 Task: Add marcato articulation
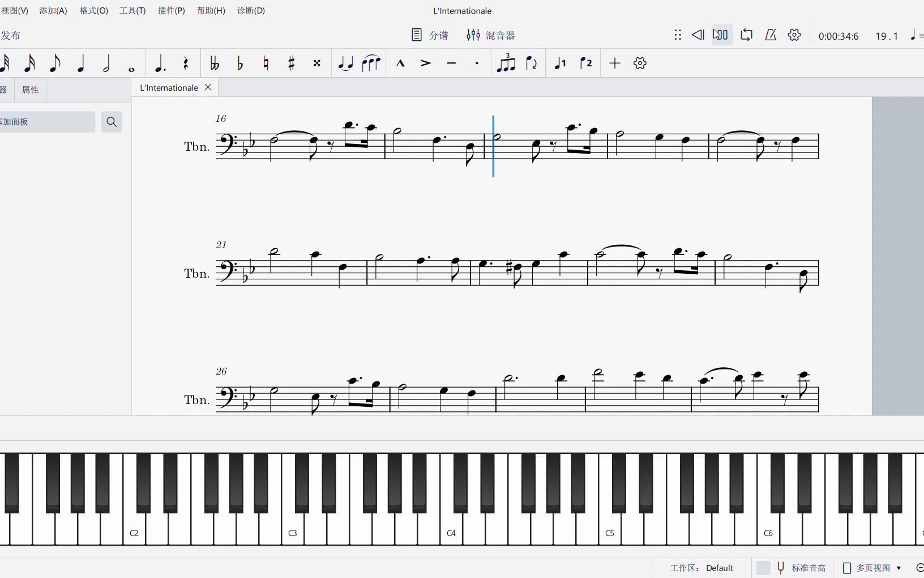pyautogui.click(x=400, y=63)
